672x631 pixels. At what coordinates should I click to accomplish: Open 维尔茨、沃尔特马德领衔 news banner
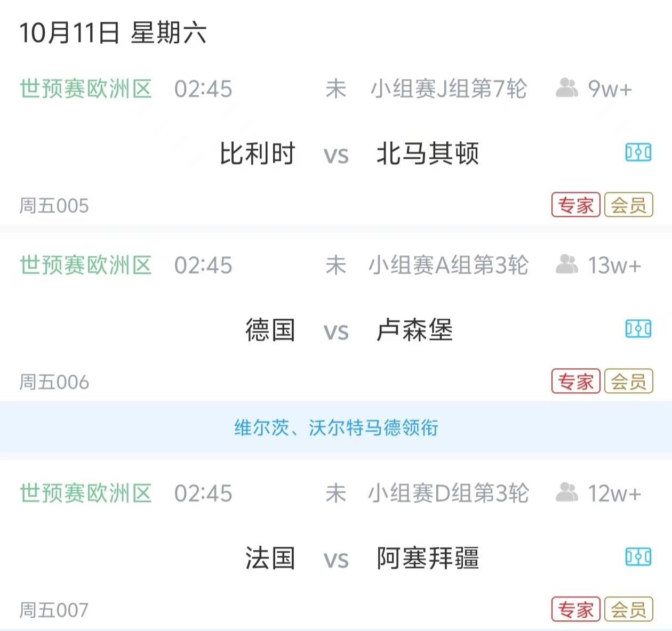[x=336, y=427]
